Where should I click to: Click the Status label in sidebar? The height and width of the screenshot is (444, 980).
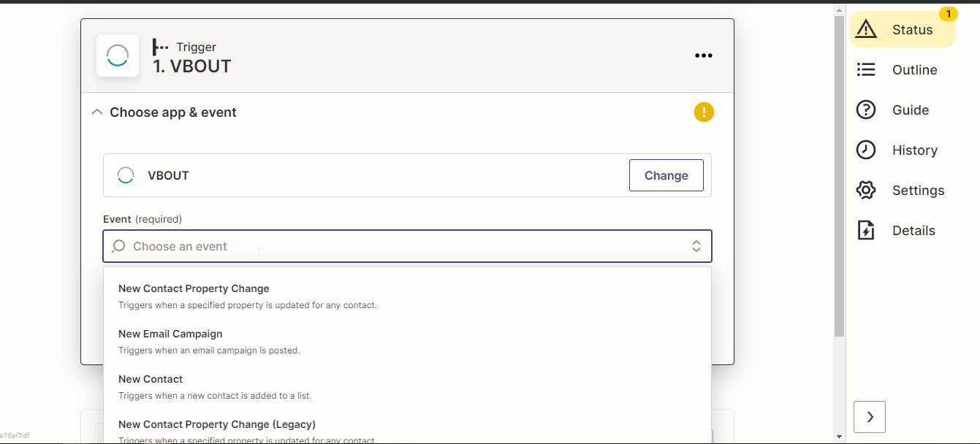[913, 30]
